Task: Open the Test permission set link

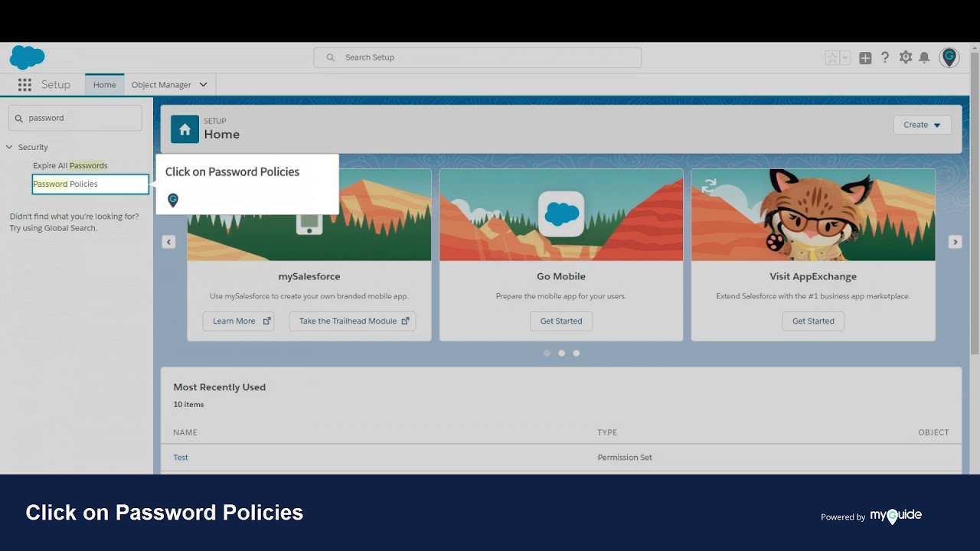Action: coord(181,458)
